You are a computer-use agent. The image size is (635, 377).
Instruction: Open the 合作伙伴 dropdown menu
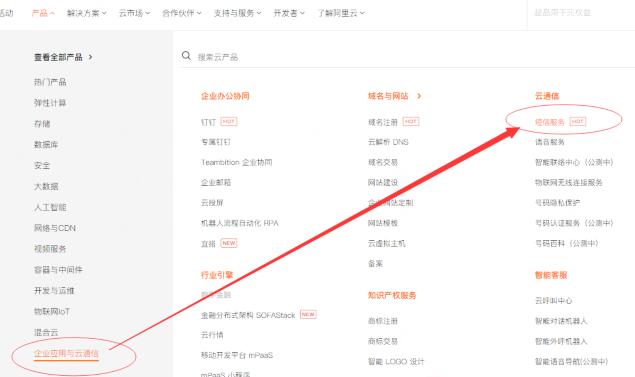tap(181, 13)
